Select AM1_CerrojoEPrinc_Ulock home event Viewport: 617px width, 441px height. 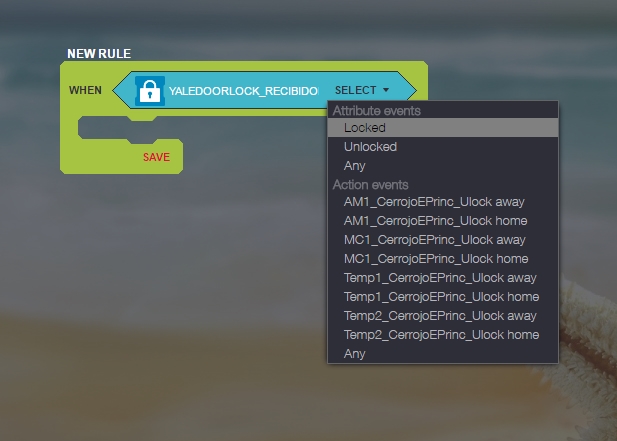click(x=434, y=221)
